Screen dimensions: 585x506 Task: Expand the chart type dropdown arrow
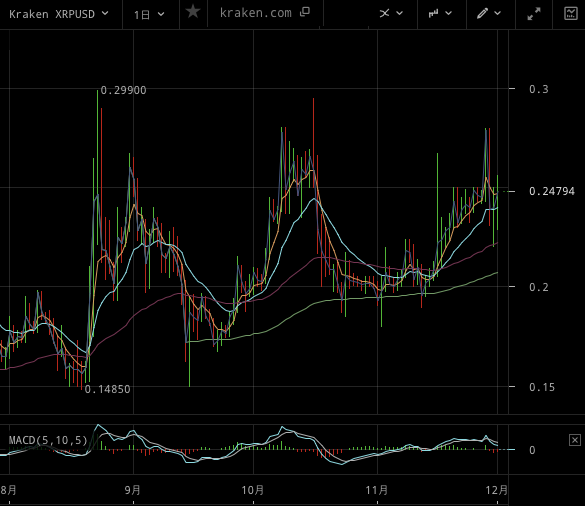tap(449, 13)
